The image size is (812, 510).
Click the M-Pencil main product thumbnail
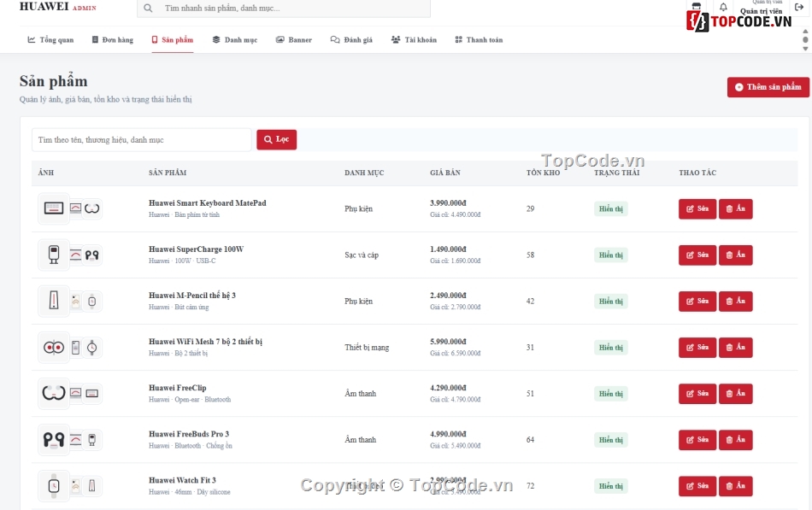click(54, 301)
